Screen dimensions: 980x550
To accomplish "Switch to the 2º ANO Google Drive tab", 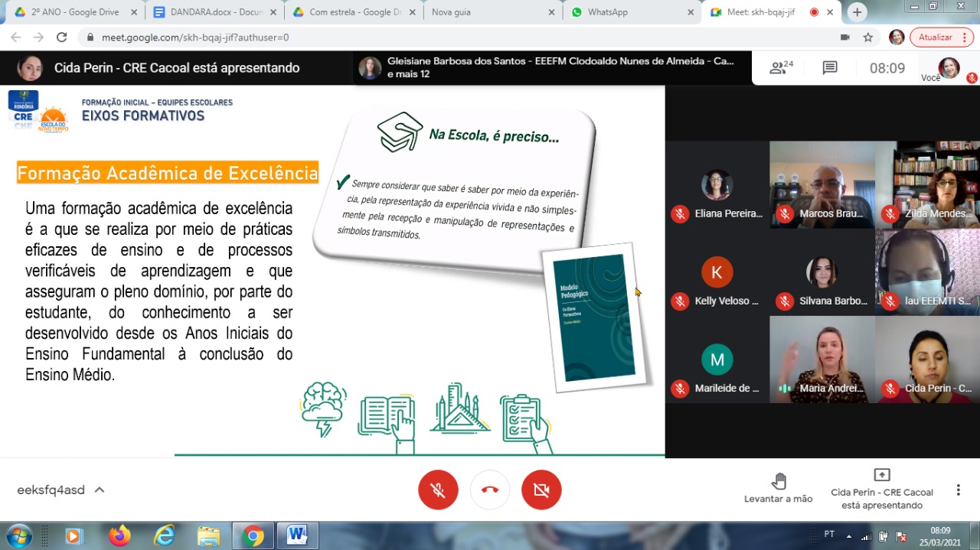I will 74,12.
